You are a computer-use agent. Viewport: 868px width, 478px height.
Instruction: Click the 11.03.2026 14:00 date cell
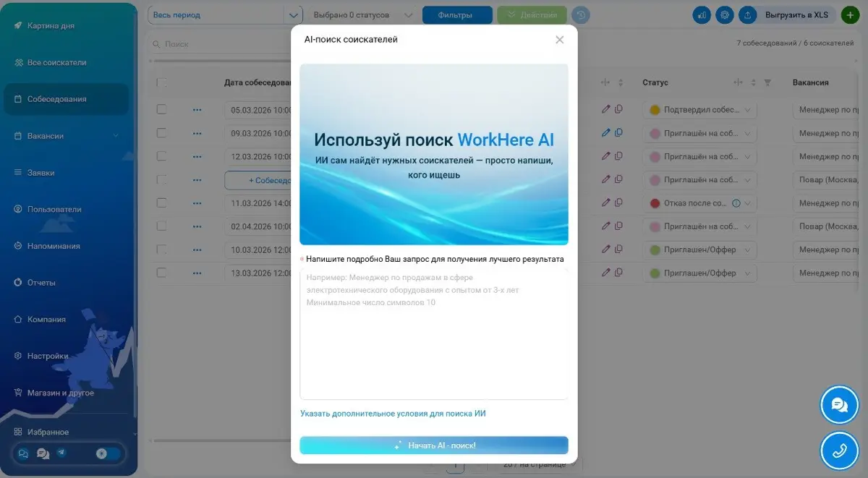pyautogui.click(x=258, y=203)
